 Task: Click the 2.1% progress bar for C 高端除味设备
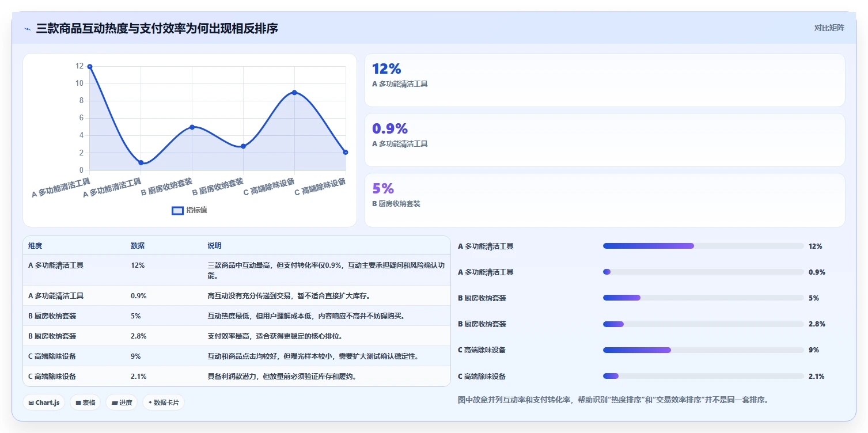point(703,376)
